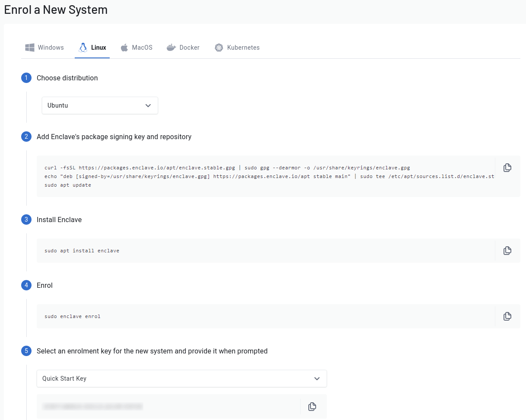This screenshot has width=526, height=420.
Task: Click the 'sudo apt install enclave' text
Action: [x=82, y=251]
